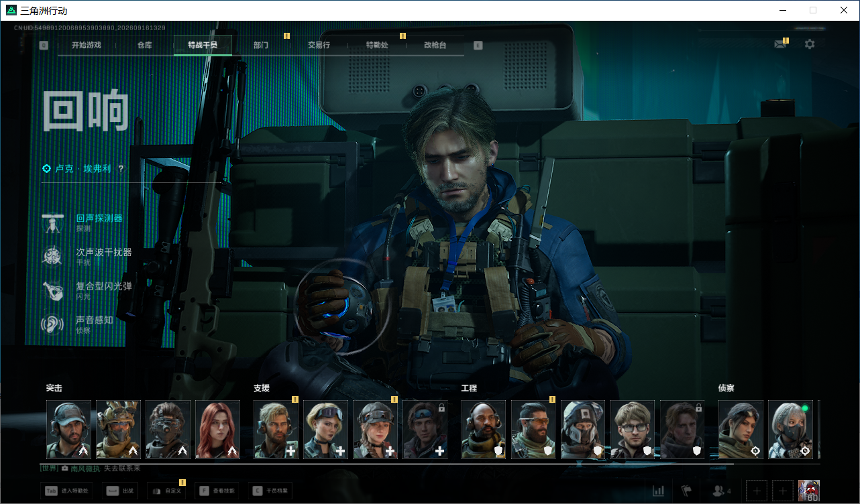This screenshot has width=860, height=504.
Task: Click the 工程 category label
Action: coord(470,388)
